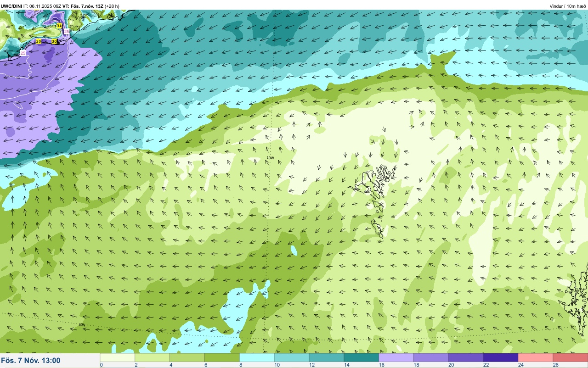Click the '10W' longitude label
The height and width of the screenshot is (368, 588).
tap(270, 158)
